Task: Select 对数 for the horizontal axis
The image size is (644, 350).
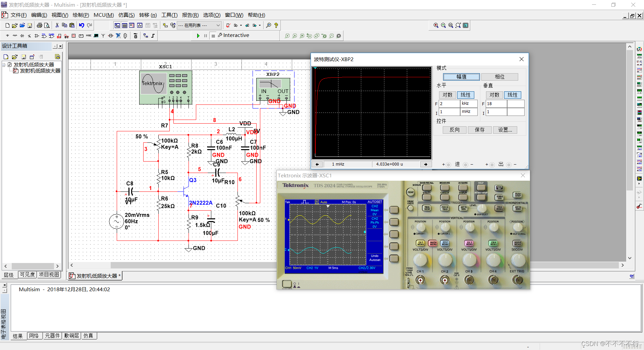Action: pyautogui.click(x=447, y=95)
